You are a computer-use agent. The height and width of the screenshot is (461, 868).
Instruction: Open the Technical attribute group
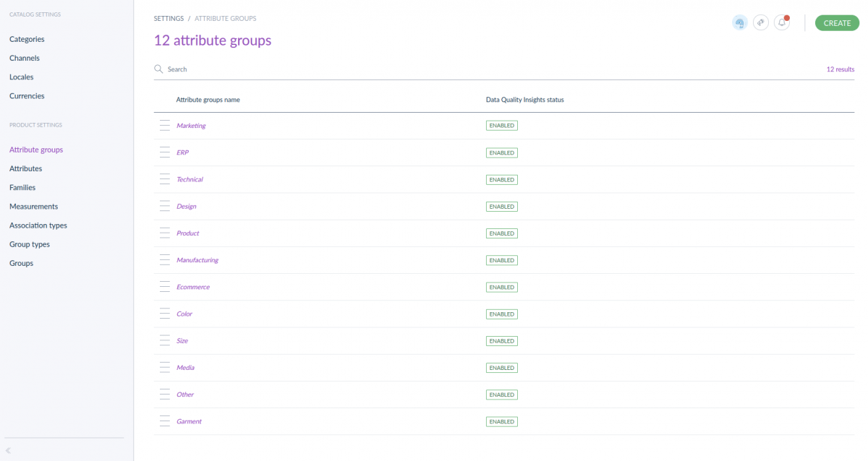190,179
